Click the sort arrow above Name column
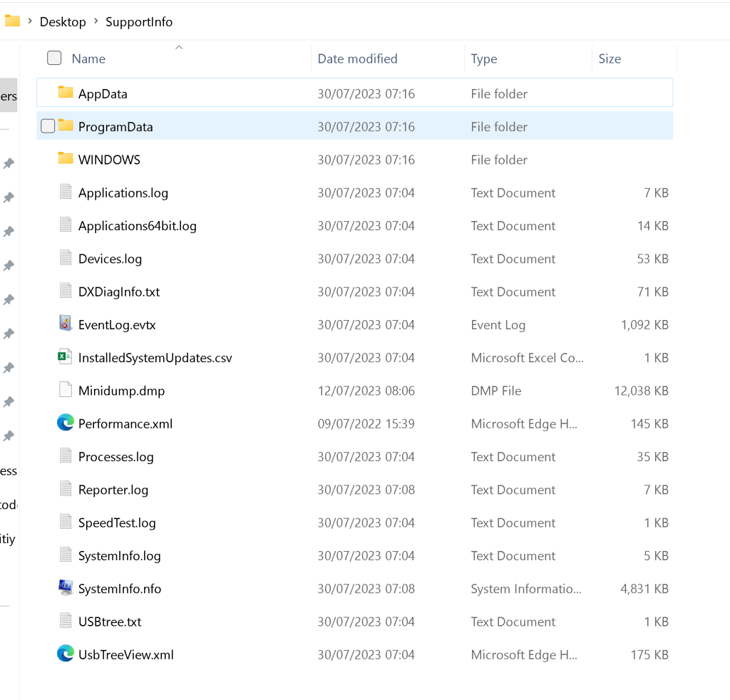The height and width of the screenshot is (700, 730). [x=179, y=48]
